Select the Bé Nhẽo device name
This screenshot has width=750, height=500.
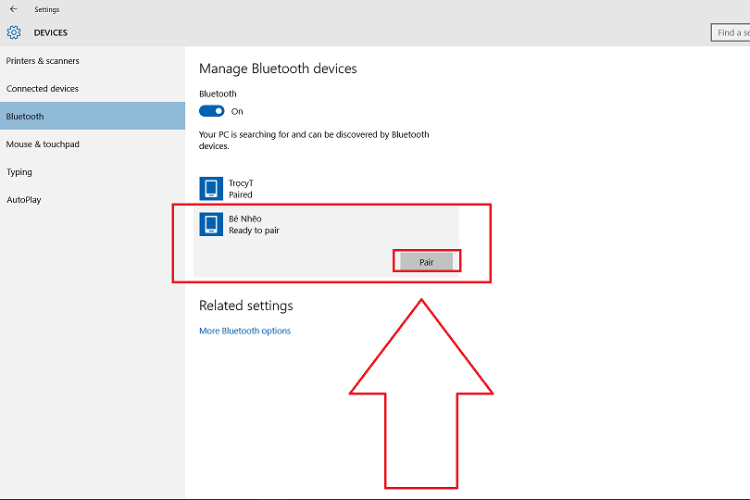click(245, 219)
